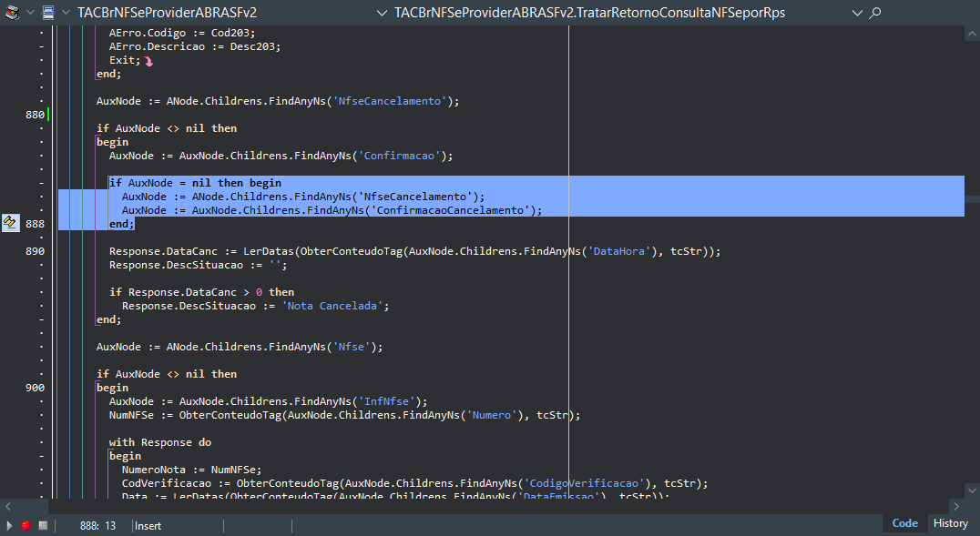
Task: Open the TratarRetornoConsultaNFSeporRps method combo box
Action: tap(627, 13)
